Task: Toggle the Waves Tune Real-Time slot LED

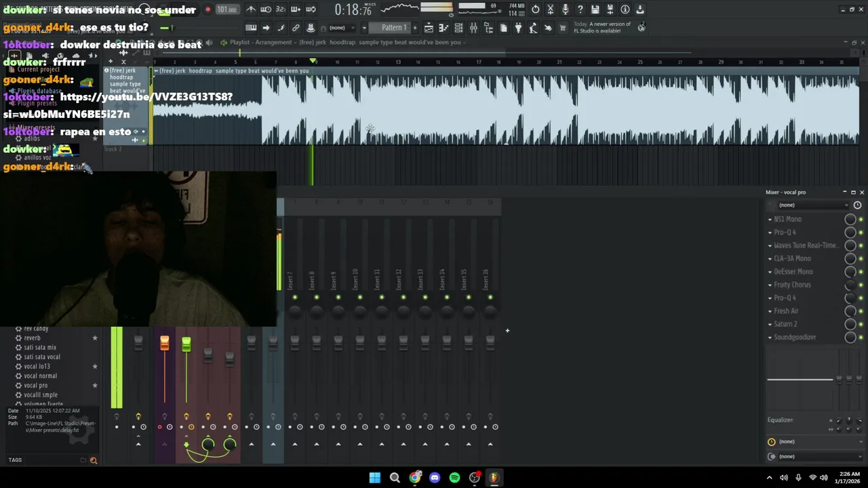Action: (861, 245)
